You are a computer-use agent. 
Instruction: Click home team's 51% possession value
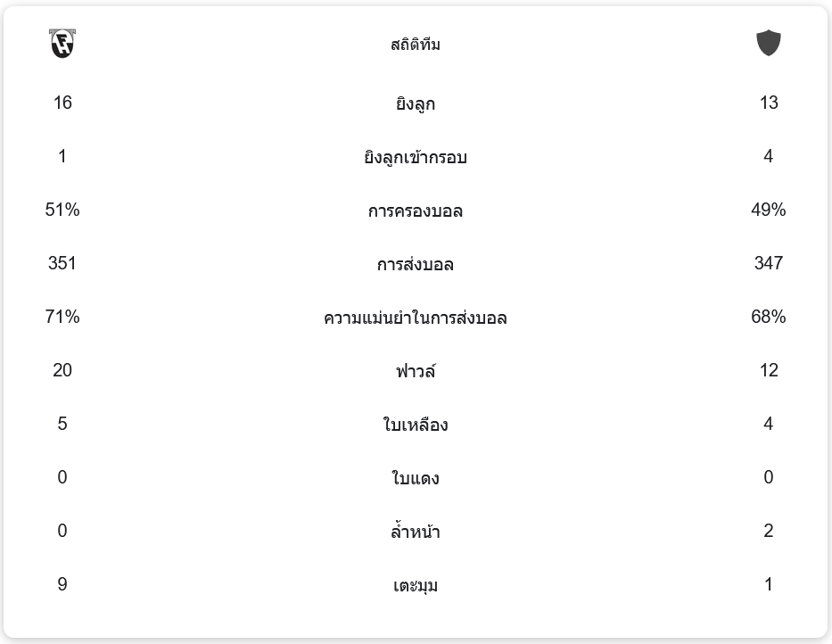pyautogui.click(x=62, y=210)
